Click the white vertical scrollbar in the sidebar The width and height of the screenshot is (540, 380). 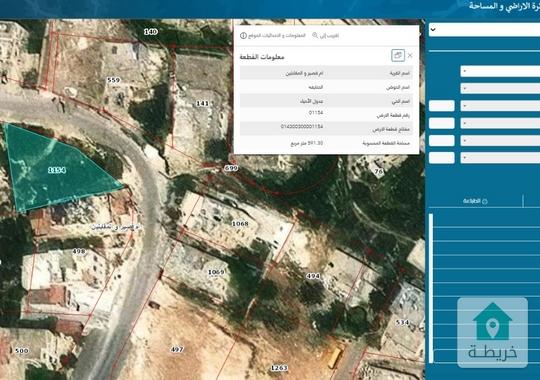[431, 288]
